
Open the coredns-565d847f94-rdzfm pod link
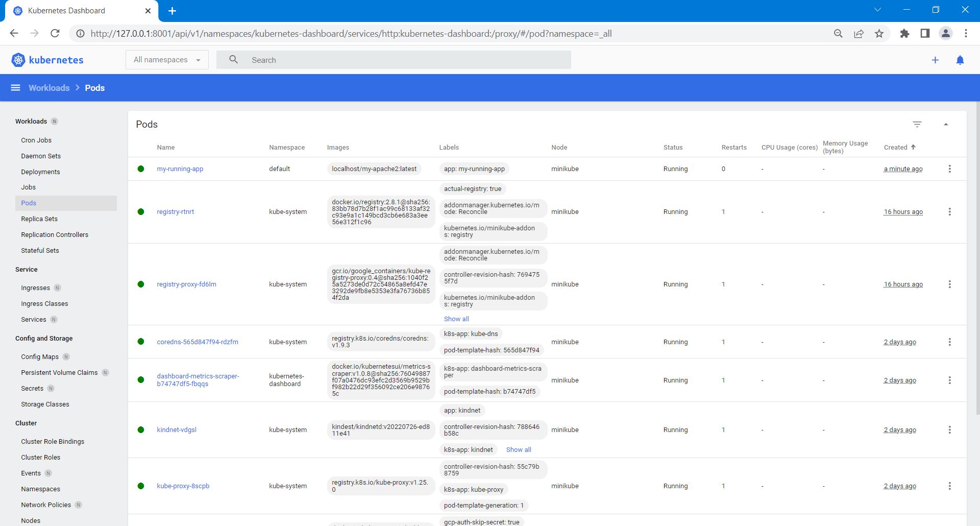[197, 342]
